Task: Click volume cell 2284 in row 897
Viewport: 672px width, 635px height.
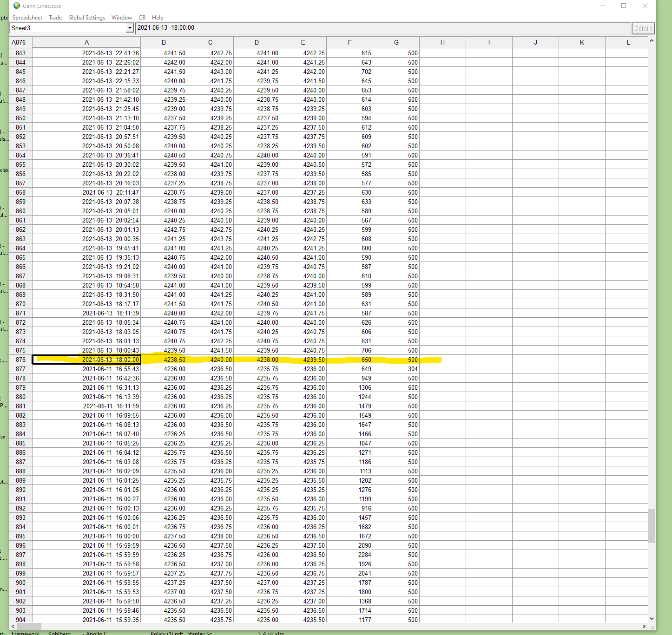Action: (349, 555)
